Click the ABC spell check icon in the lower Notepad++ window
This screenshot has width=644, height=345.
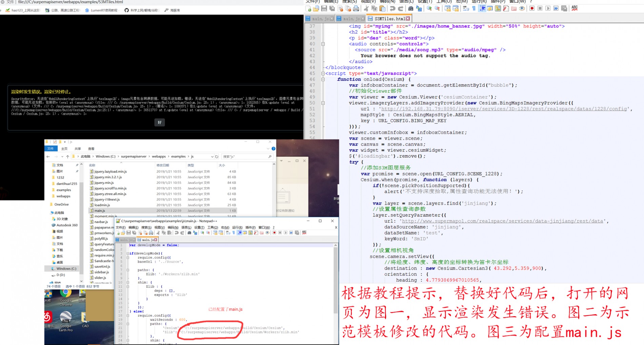[x=304, y=233]
